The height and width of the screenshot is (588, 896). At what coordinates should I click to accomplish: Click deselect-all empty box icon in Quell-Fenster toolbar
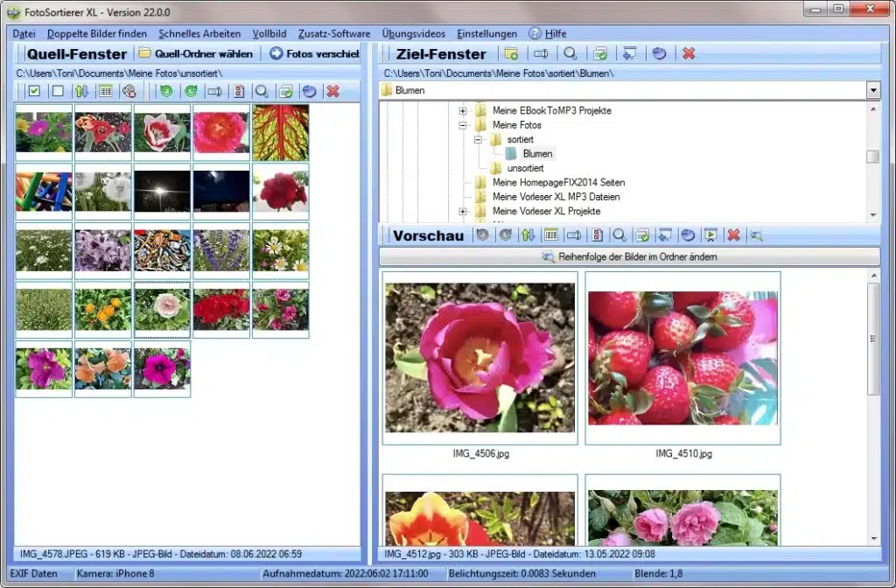pyautogui.click(x=58, y=91)
